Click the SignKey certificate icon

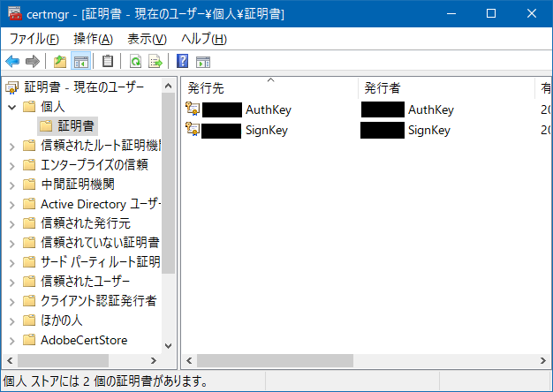(x=193, y=130)
